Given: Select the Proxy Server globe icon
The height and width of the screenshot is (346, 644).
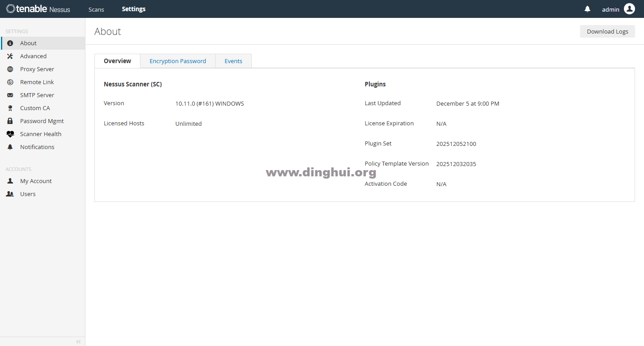Looking at the screenshot, I should tap(10, 69).
